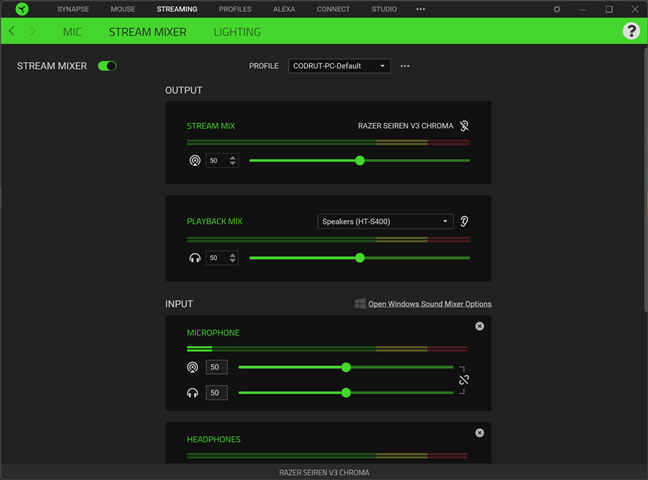
Task: Increase Stream Mix volume with up arrow
Action: coord(233,158)
